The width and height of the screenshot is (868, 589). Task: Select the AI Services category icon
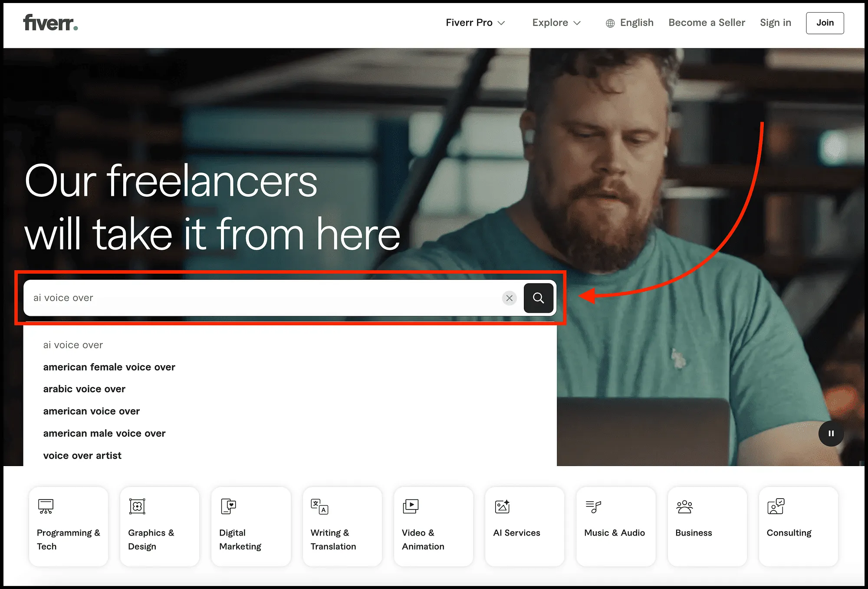point(502,506)
